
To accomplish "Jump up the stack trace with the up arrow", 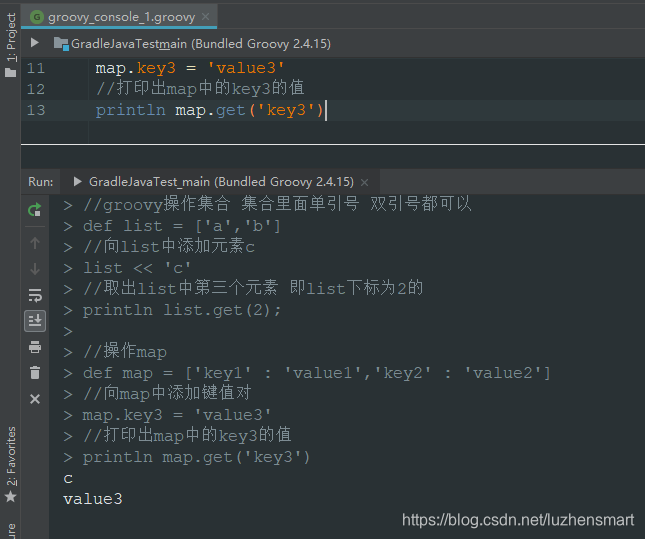I will pos(35,243).
